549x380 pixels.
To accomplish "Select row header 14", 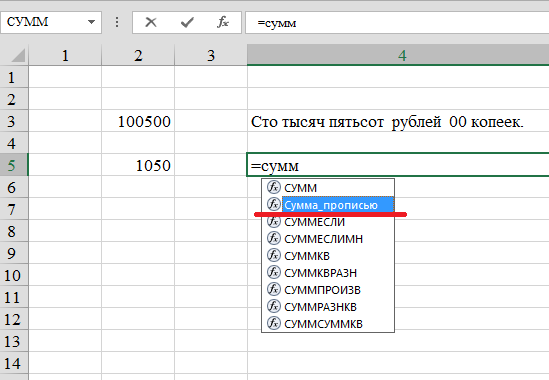I will [x=14, y=363].
